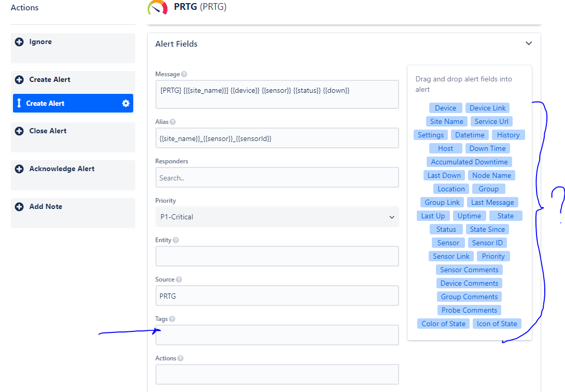This screenshot has height=392, width=565.
Task: Click the Color of State chip
Action: 444,324
